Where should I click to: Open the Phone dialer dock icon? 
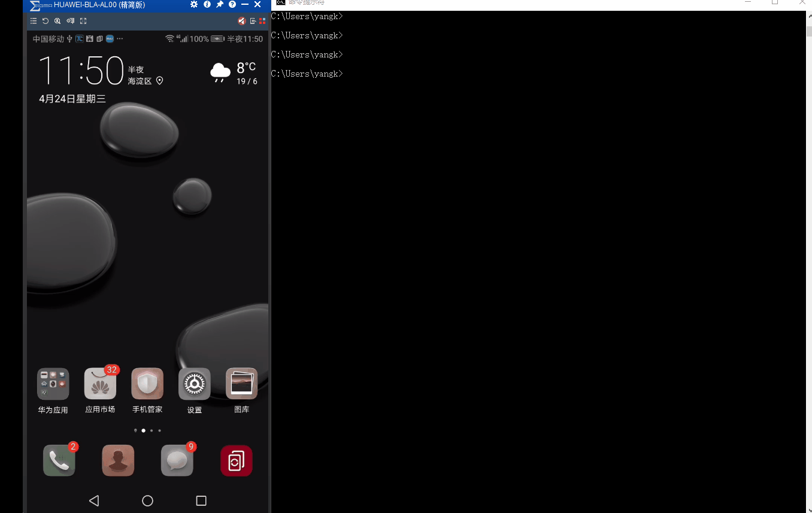click(59, 460)
